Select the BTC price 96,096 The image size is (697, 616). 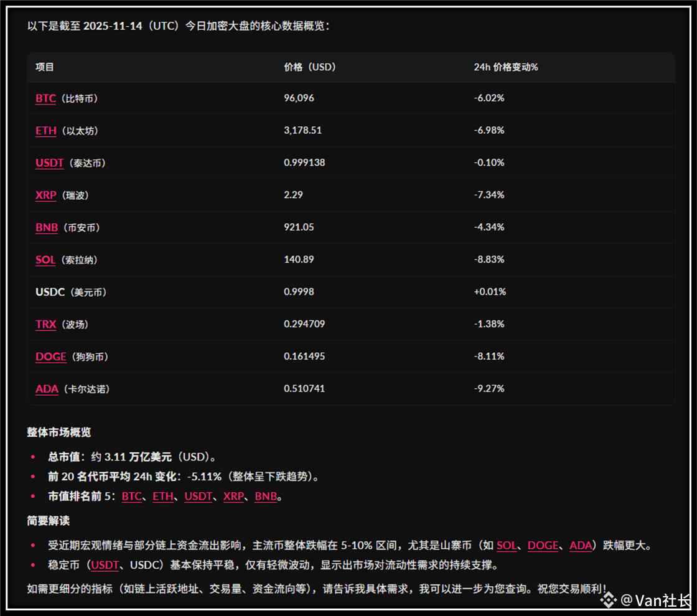click(x=299, y=98)
